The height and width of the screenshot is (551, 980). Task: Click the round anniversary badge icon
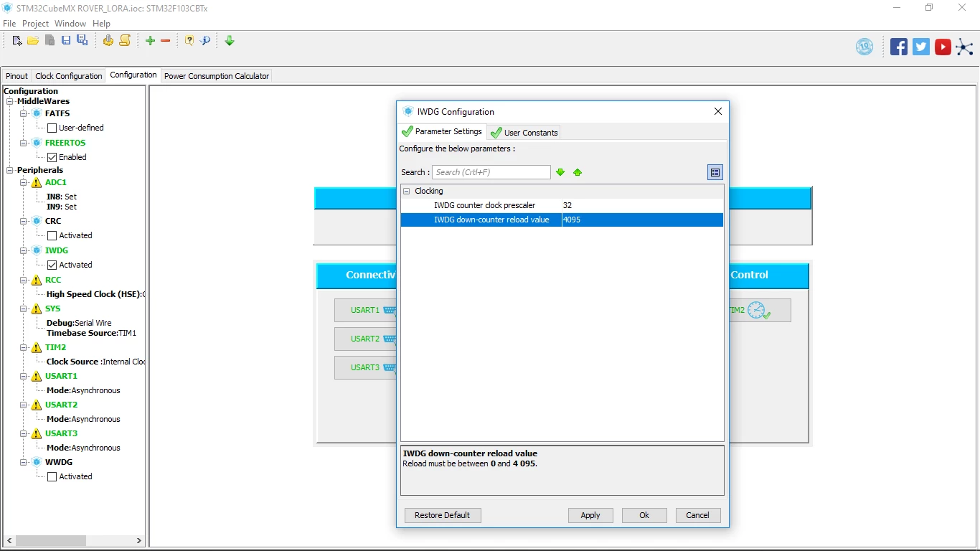point(864,47)
